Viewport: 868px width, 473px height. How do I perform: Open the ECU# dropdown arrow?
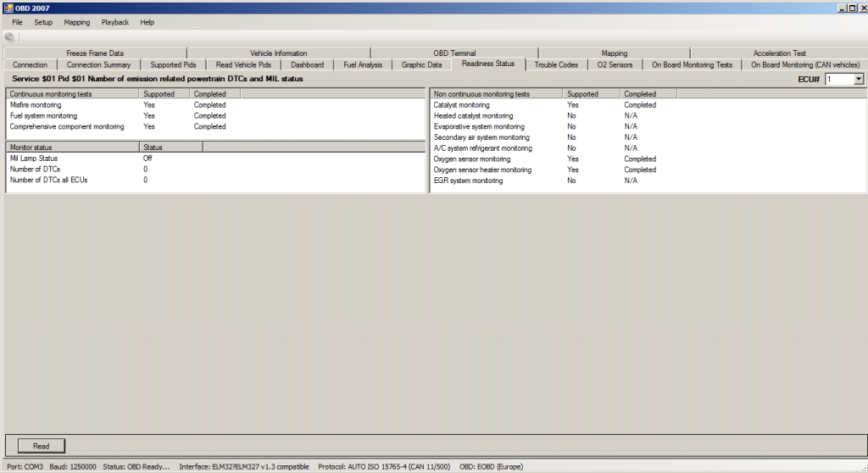(858, 79)
